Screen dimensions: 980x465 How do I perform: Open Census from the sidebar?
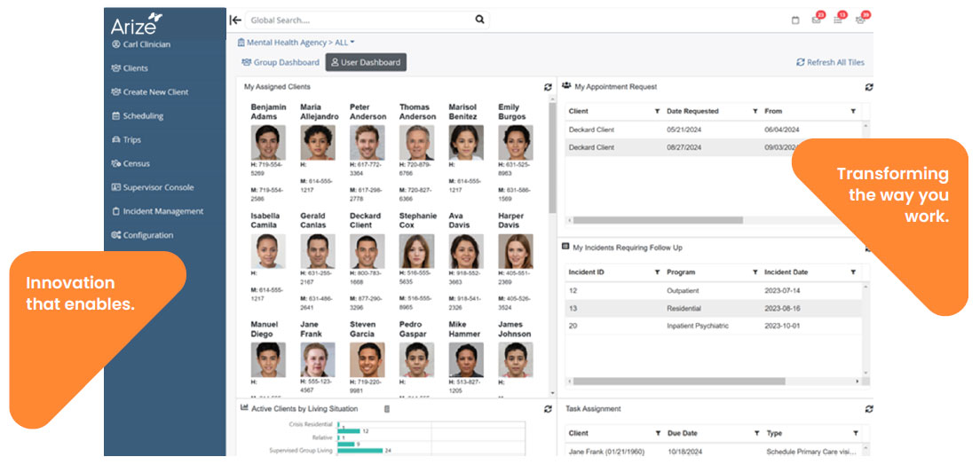coord(130,164)
